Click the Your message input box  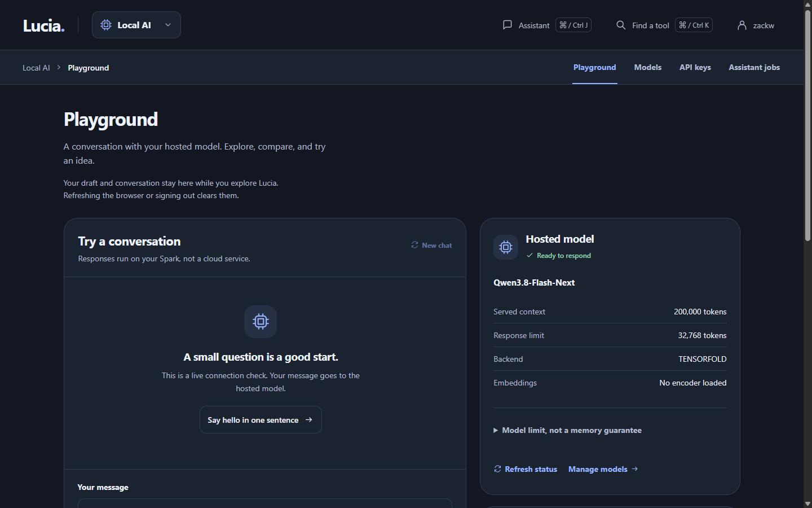265,503
